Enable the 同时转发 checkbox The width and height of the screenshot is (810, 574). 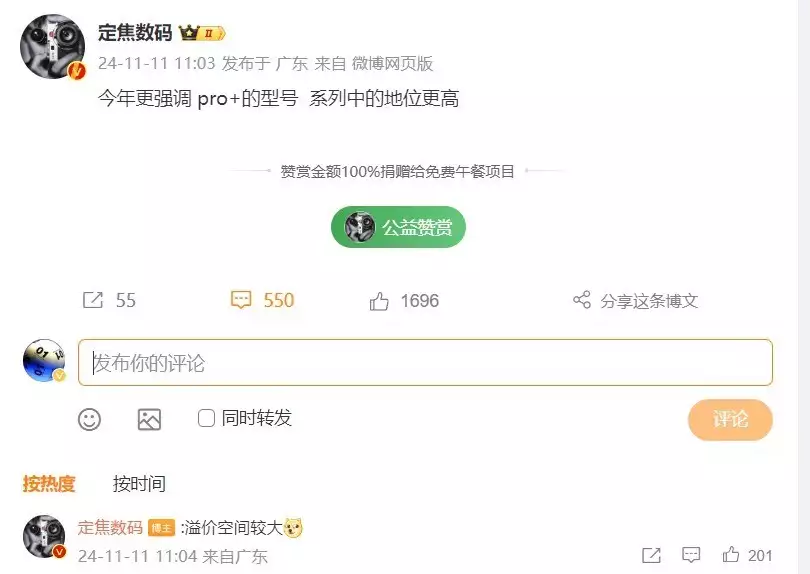coord(206,418)
